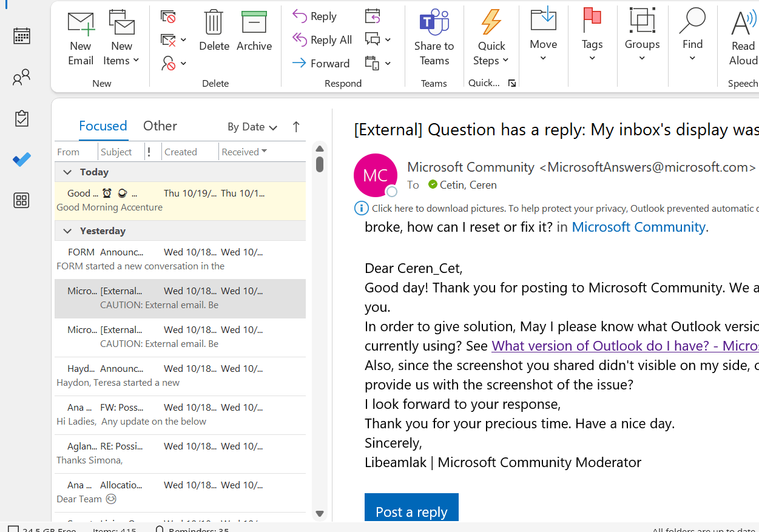Open the By Date sort dropdown
Image resolution: width=759 pixels, height=532 pixels.
click(252, 127)
